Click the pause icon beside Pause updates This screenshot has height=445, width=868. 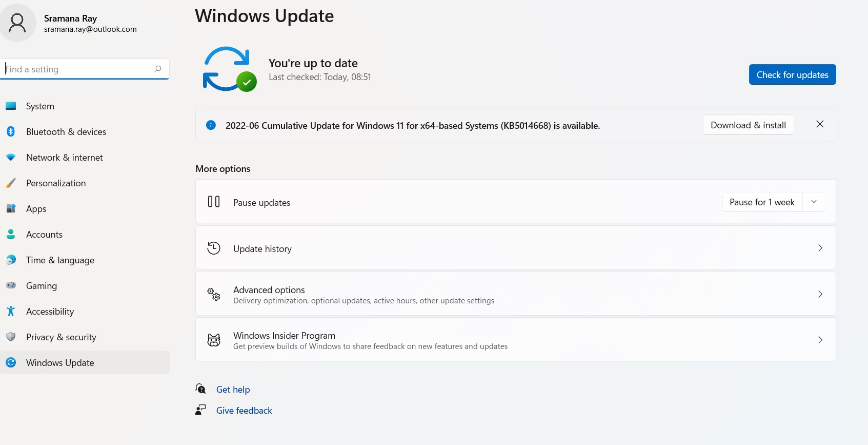(x=214, y=202)
